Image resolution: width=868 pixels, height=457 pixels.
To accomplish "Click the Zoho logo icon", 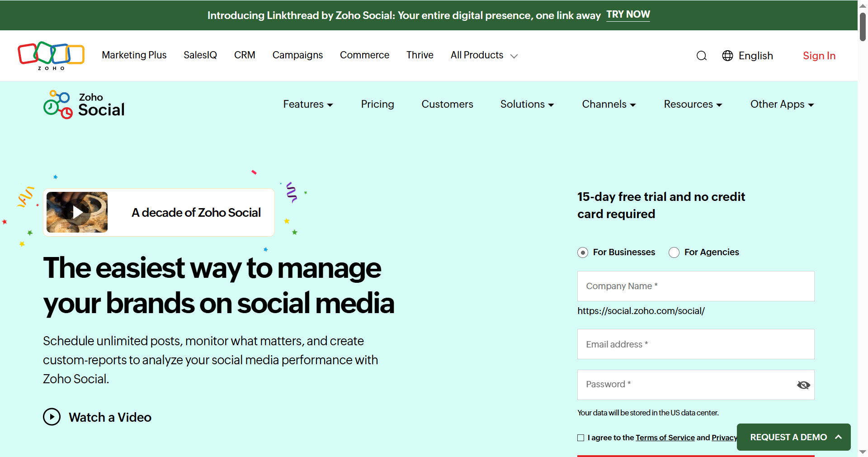I will coord(51,56).
